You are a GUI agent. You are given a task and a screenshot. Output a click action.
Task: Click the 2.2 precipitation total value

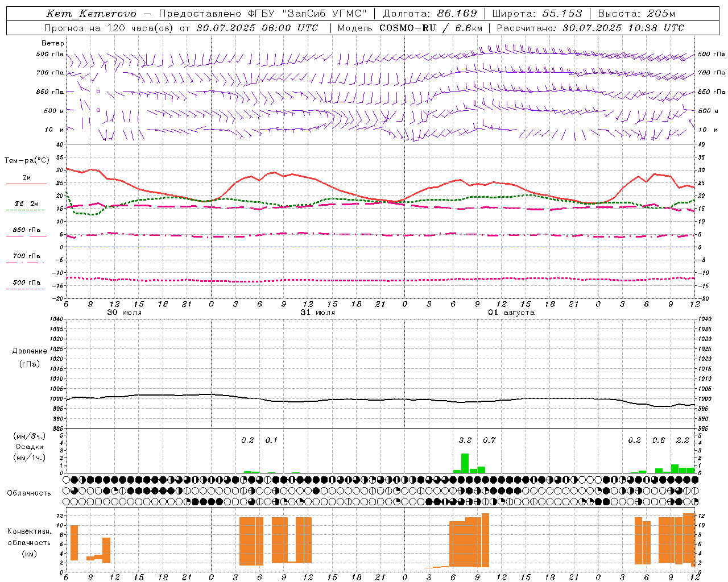pos(682,440)
